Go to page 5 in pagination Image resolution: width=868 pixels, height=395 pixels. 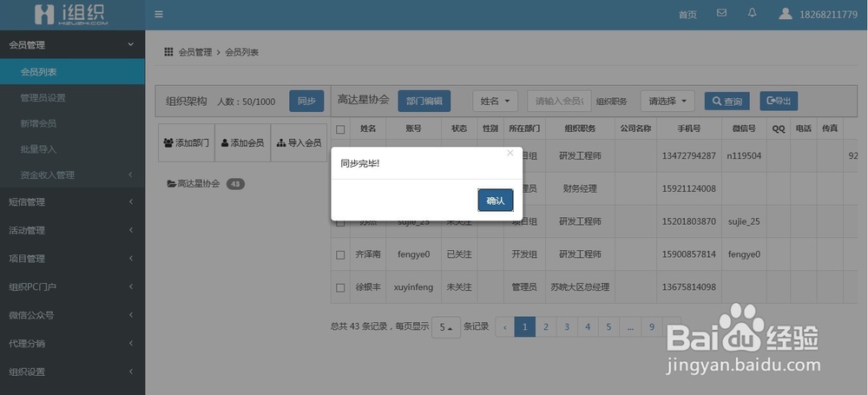tap(609, 327)
